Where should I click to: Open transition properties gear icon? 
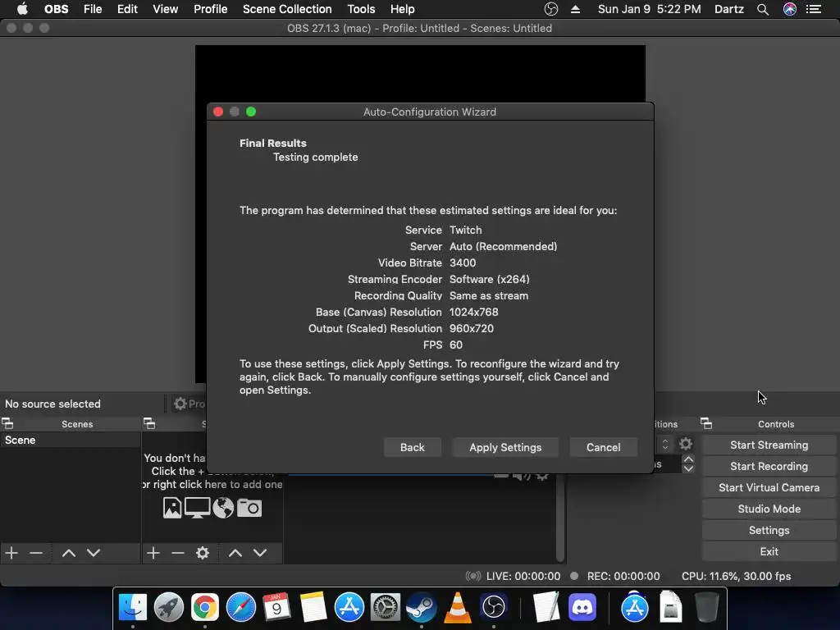tap(686, 444)
